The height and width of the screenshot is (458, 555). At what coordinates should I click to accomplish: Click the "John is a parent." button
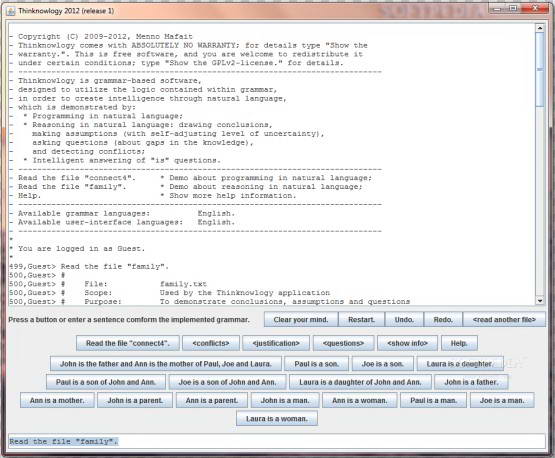[135, 401]
